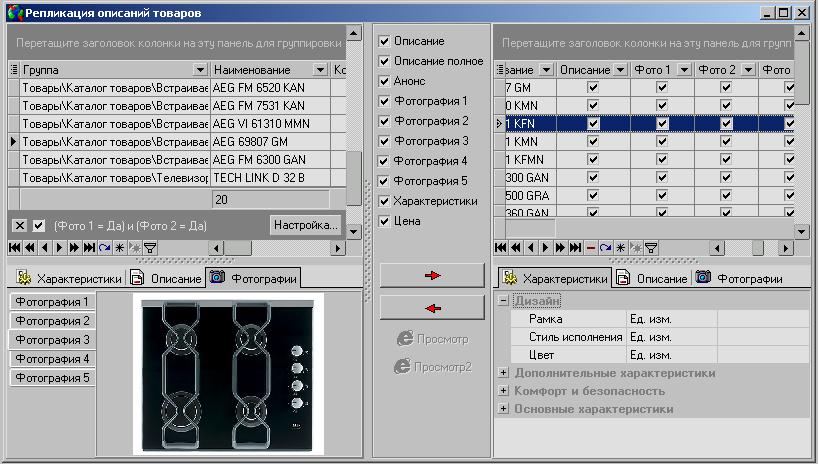
Task: Set bookmark asterisk in right grid navigator
Action: coord(620,248)
